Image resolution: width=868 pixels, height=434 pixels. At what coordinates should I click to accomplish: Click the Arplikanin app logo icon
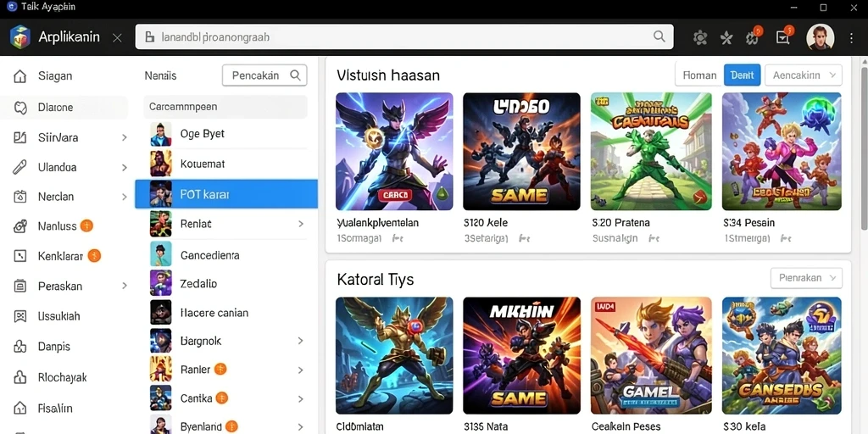pyautogui.click(x=20, y=36)
